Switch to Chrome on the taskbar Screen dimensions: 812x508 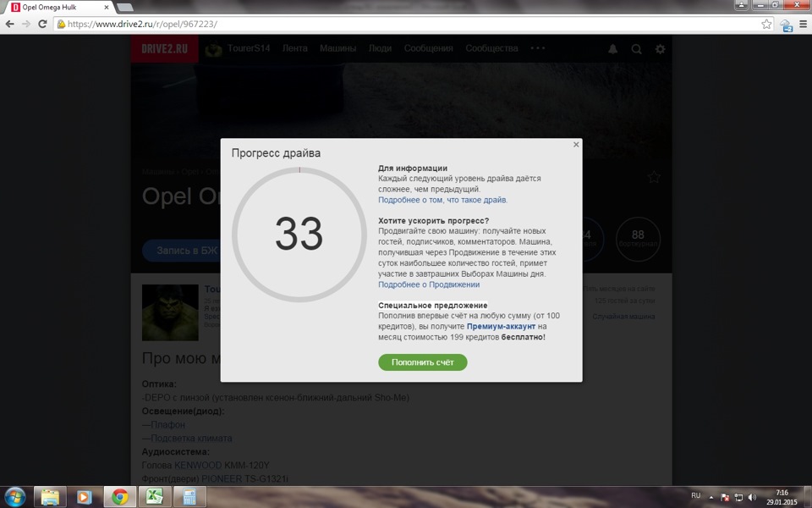[x=119, y=497]
